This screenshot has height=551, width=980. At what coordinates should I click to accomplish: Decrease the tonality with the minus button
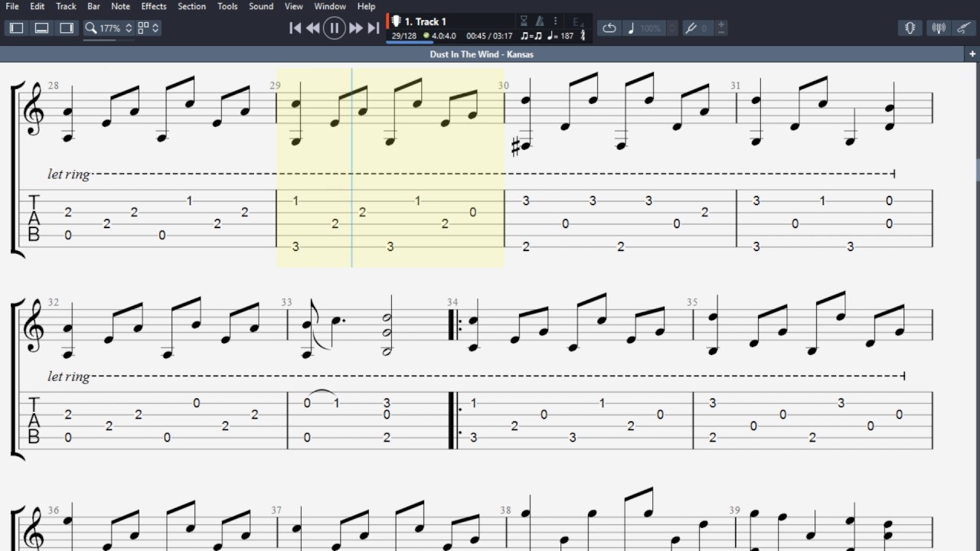721,32
